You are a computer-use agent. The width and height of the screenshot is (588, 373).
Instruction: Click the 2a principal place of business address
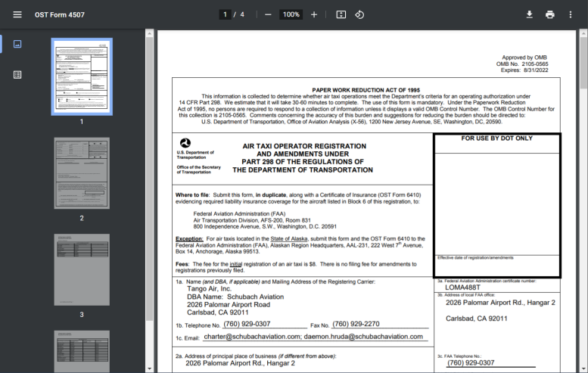(x=240, y=363)
